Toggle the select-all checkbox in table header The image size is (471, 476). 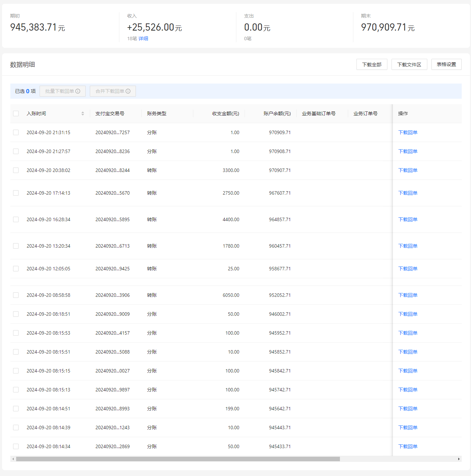[16, 113]
